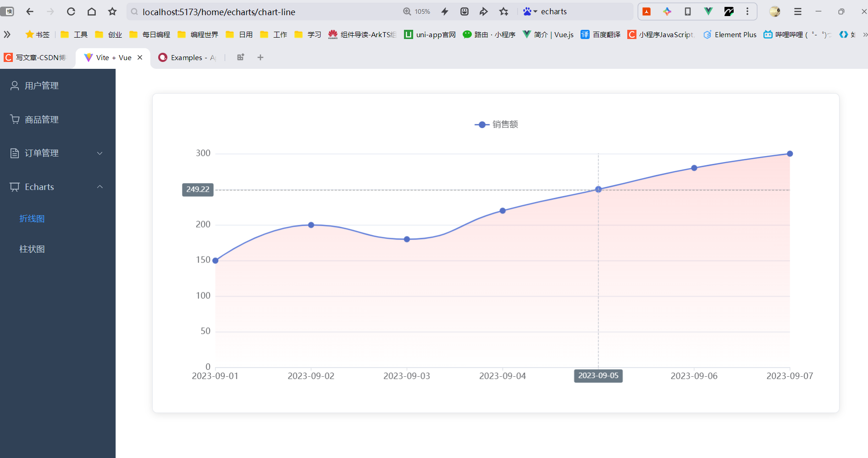Click the chart data point for 2023-09-02
The width and height of the screenshot is (868, 458).
(x=311, y=225)
